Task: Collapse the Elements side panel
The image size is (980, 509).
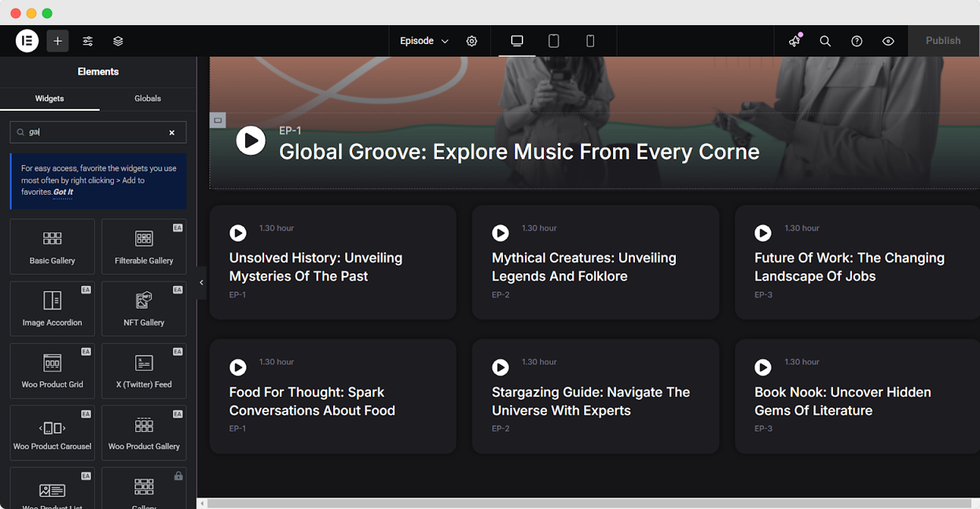Action: tap(202, 283)
